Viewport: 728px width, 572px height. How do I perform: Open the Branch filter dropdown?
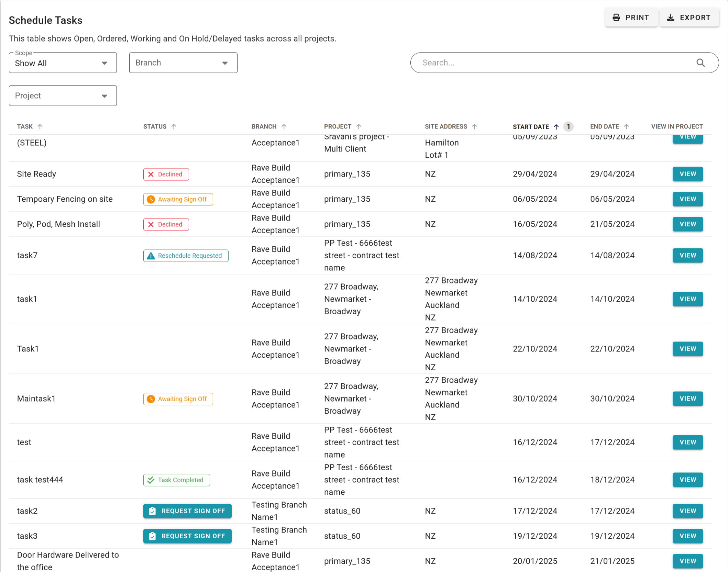coord(183,63)
